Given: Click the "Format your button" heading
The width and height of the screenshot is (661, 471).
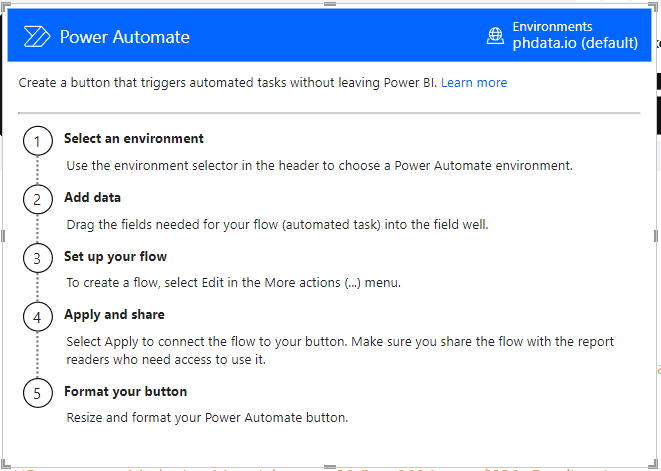Looking at the screenshot, I should tap(125, 391).
